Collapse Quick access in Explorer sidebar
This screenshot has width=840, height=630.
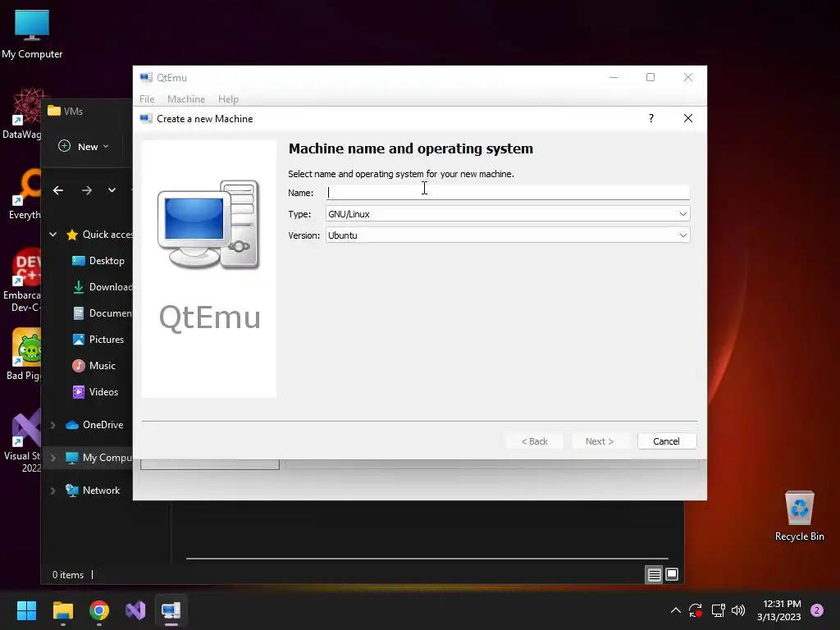[53, 234]
